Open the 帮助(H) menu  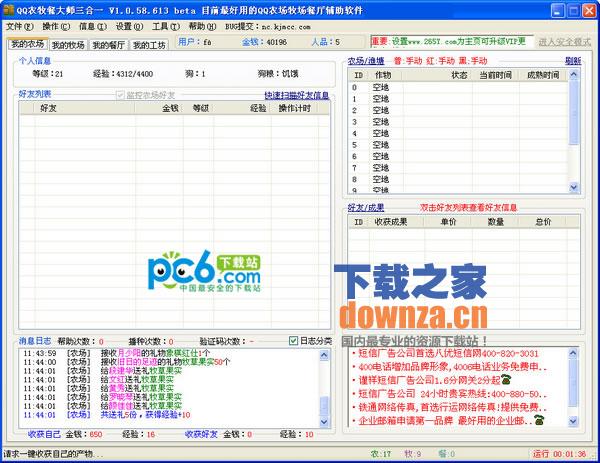(202, 26)
